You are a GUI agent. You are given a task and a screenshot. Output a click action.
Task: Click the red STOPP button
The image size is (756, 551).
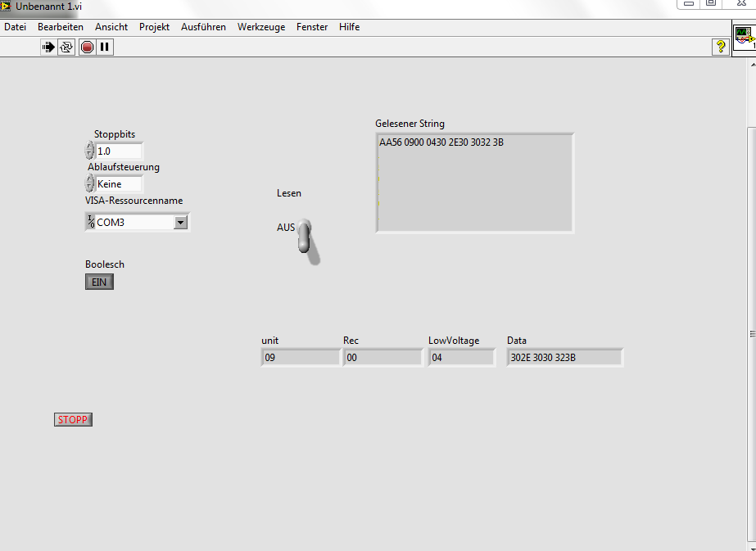[73, 419]
